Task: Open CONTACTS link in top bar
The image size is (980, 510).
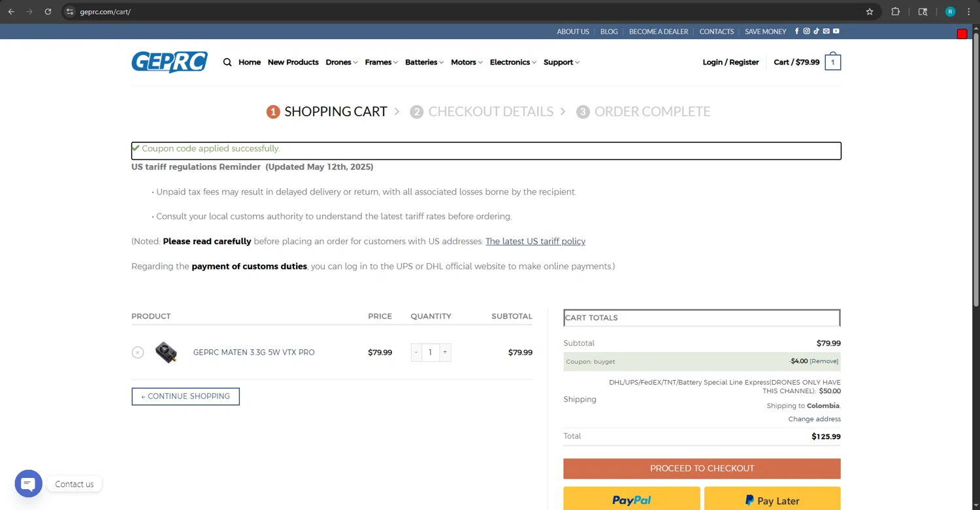Action: tap(717, 31)
